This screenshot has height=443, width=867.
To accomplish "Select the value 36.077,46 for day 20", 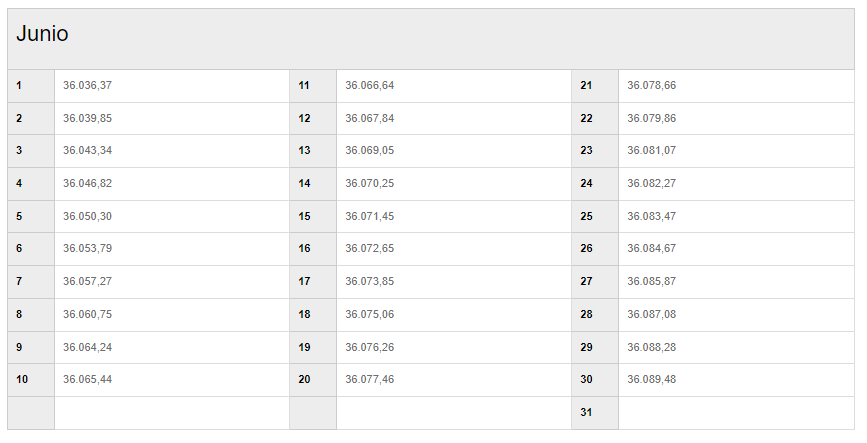I will [370, 379].
